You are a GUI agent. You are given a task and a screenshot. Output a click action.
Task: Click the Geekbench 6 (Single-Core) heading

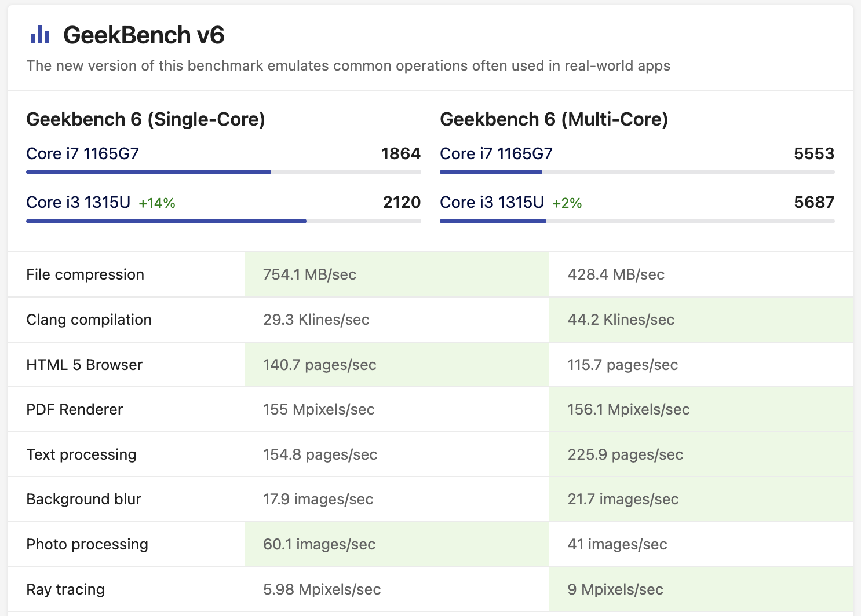[146, 119]
